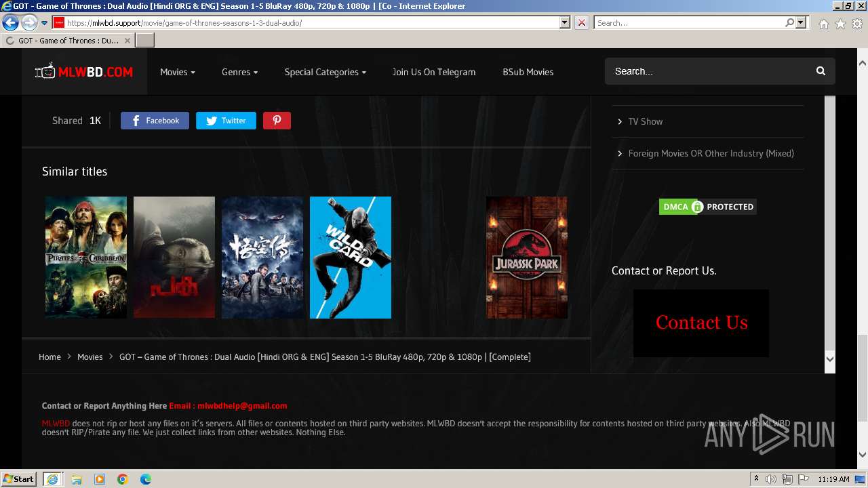Image resolution: width=868 pixels, height=488 pixels.
Task: Click the site search magnifier icon
Action: coord(821,71)
